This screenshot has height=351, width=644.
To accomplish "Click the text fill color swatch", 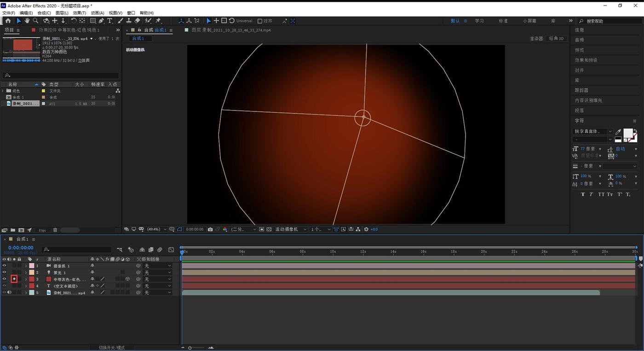I will [x=627, y=133].
